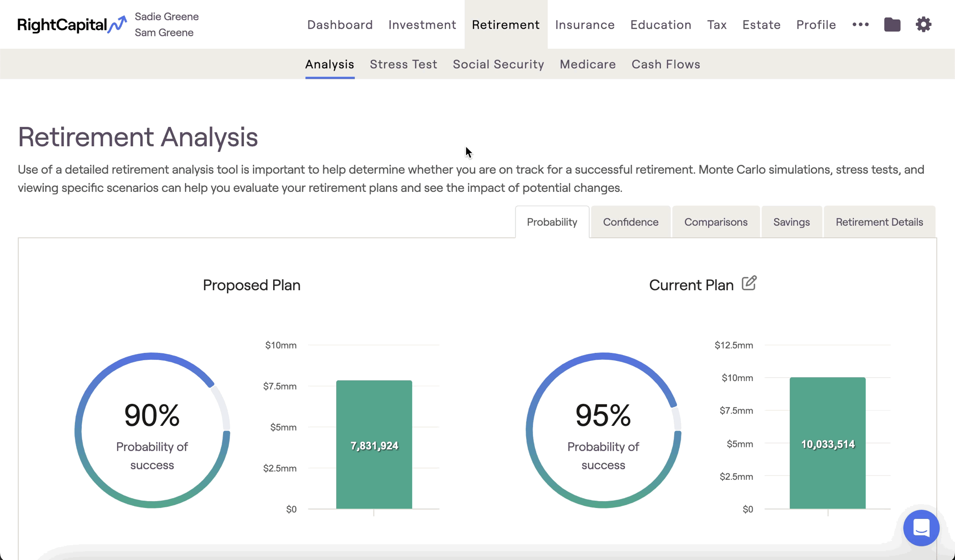The height and width of the screenshot is (560, 955).
Task: Open the chat support bubble
Action: (921, 528)
